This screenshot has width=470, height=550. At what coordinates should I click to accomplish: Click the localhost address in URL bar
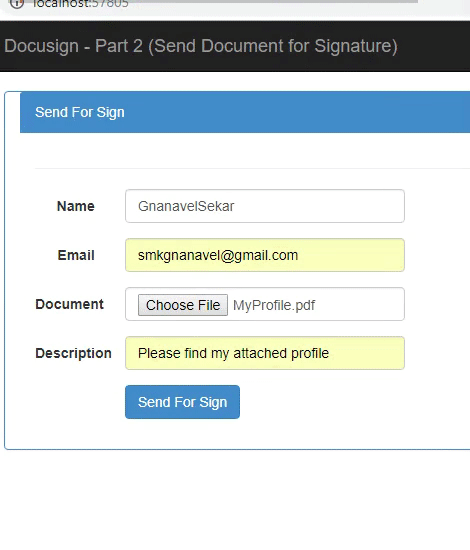(x=81, y=4)
